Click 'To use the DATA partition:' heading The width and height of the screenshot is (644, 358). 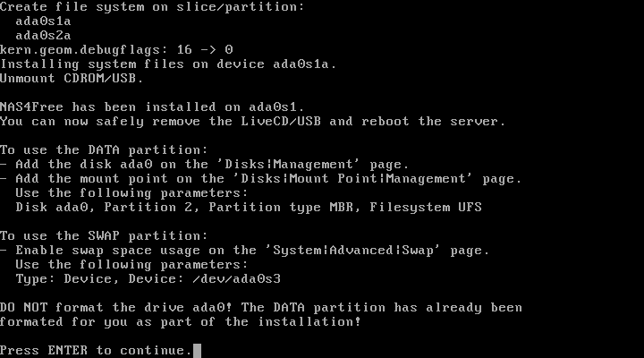coord(104,150)
